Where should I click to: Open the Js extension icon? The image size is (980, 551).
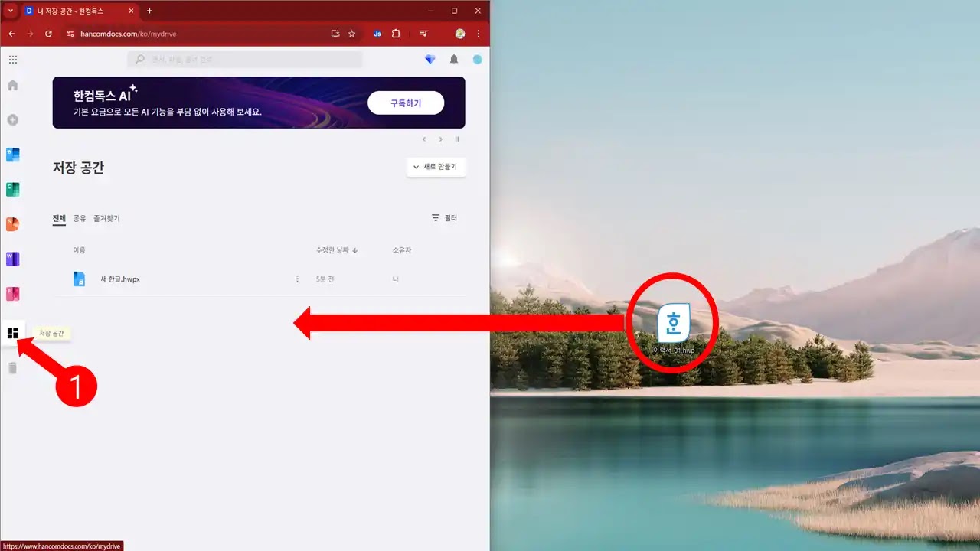click(377, 34)
